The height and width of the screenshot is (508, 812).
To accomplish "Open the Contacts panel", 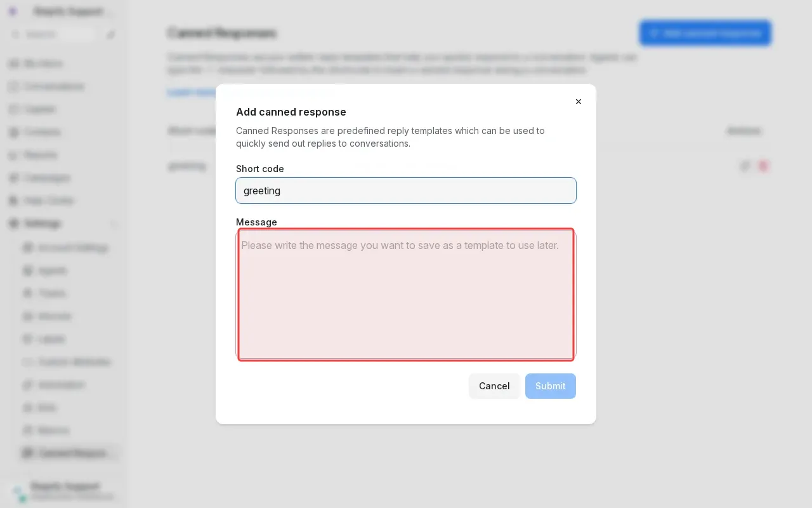I will click(43, 132).
